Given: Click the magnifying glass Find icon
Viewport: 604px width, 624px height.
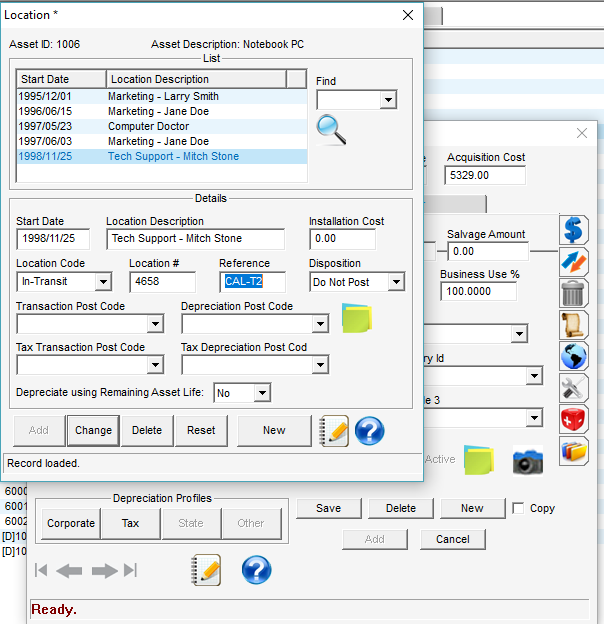Looking at the screenshot, I should [x=331, y=130].
